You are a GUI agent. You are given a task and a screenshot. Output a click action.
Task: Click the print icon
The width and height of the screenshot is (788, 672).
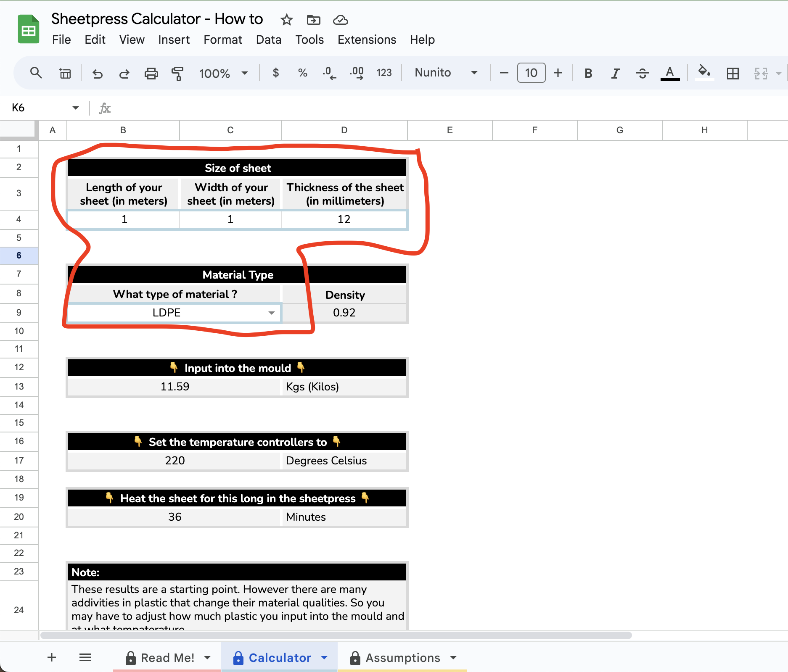coord(151,74)
